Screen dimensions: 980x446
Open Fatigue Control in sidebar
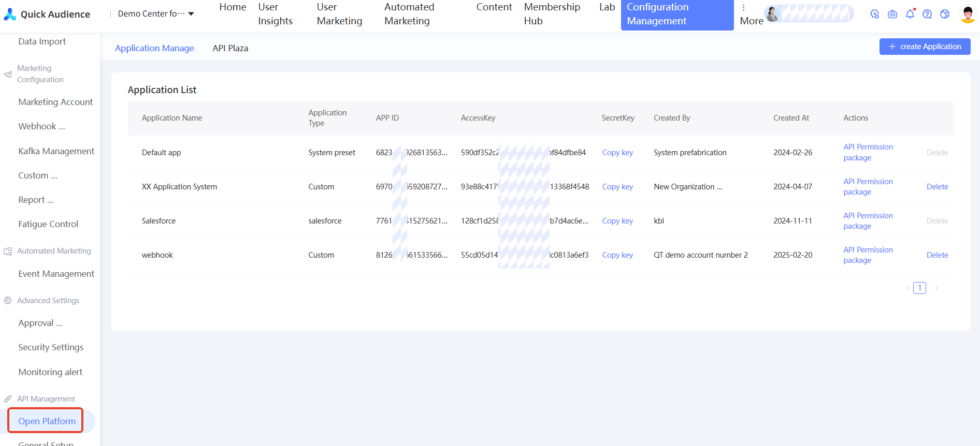pos(48,224)
